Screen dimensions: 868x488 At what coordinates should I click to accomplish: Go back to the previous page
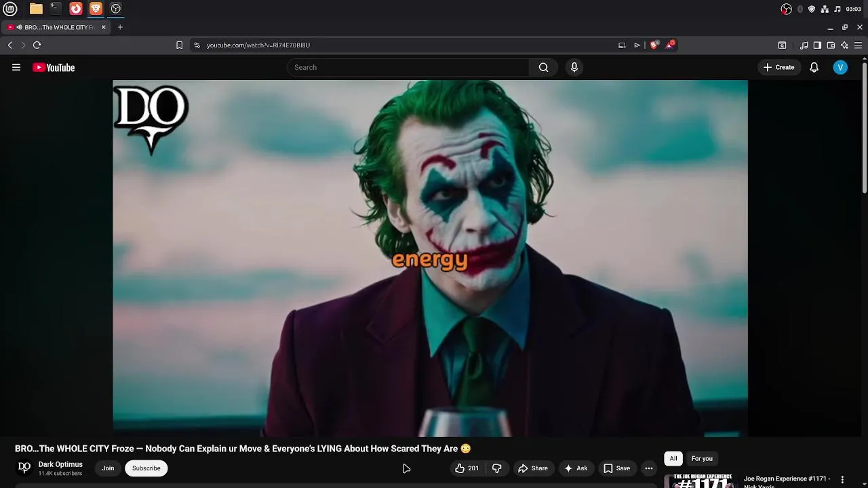tap(10, 45)
